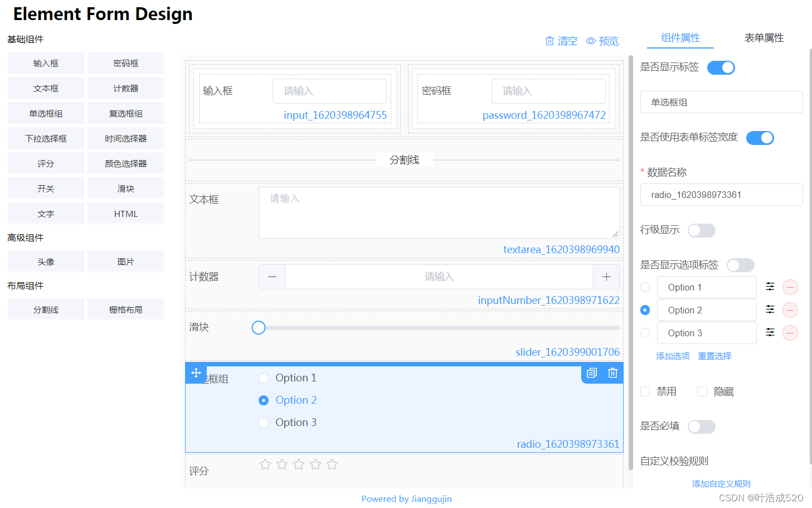Click the trash icon beside 清空
The width and height of the screenshot is (812, 508).
click(550, 41)
